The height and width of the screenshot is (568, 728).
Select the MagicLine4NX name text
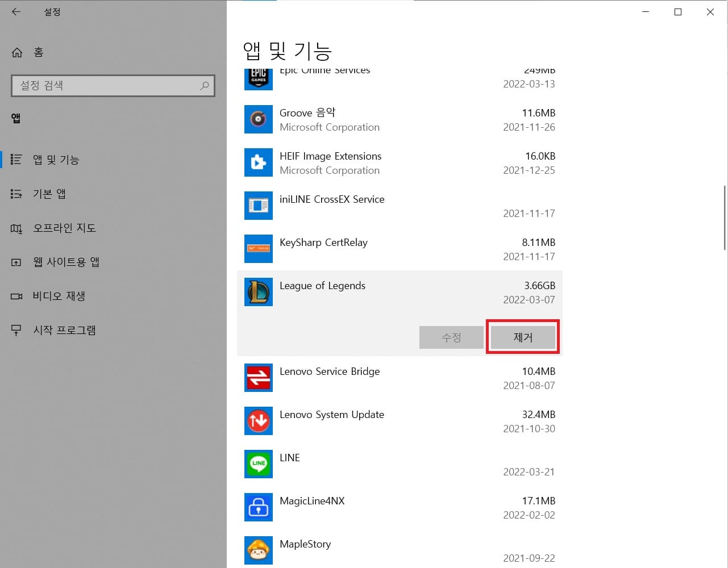tap(312, 501)
